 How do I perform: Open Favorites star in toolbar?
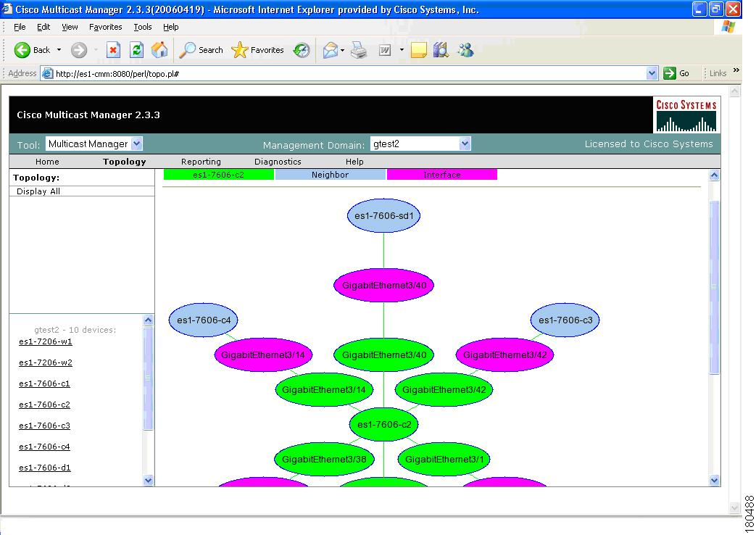[257, 50]
